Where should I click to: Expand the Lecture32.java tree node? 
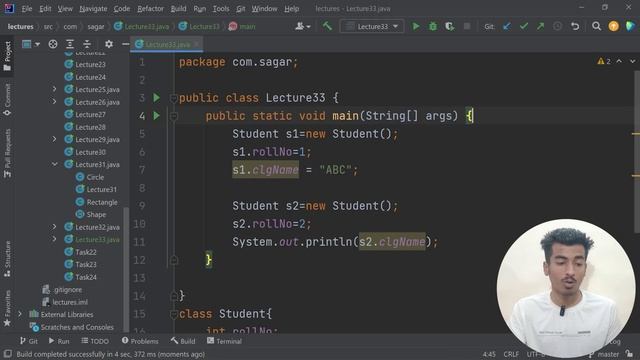click(x=54, y=227)
